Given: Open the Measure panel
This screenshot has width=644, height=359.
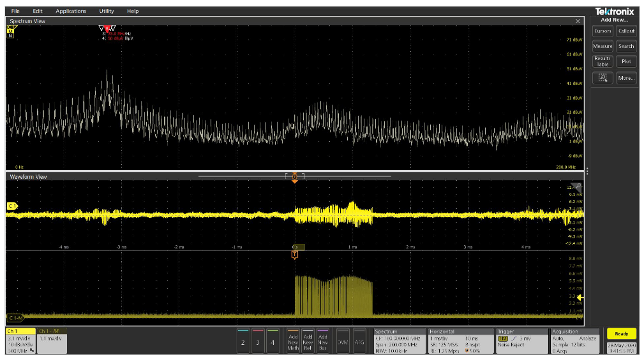Looking at the screenshot, I should pos(603,46).
